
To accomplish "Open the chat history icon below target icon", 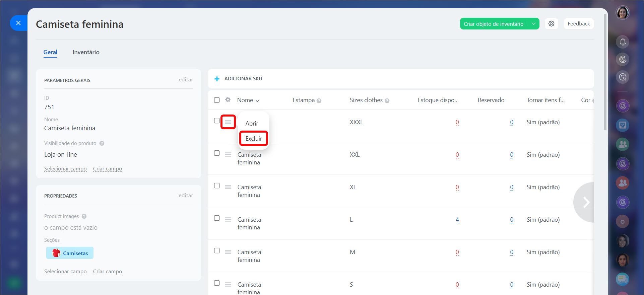I will pyautogui.click(x=623, y=77).
